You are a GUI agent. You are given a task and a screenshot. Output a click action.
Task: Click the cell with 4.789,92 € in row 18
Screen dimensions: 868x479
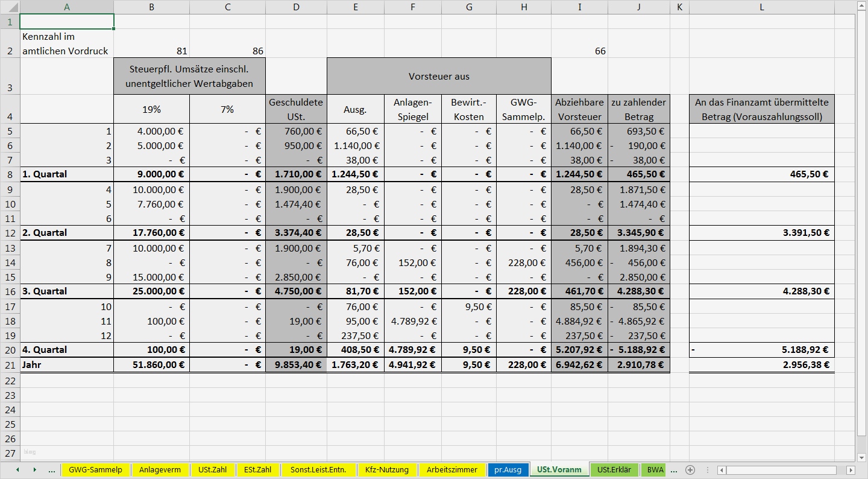tap(412, 321)
